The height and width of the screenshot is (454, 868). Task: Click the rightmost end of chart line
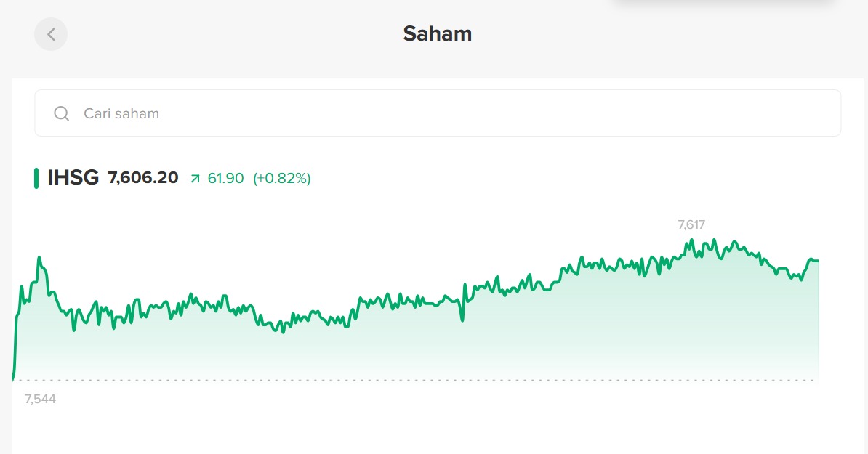818,260
